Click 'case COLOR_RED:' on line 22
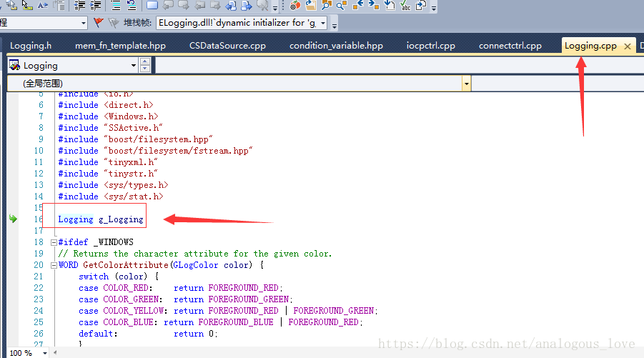The width and height of the screenshot is (644, 358). [115, 288]
